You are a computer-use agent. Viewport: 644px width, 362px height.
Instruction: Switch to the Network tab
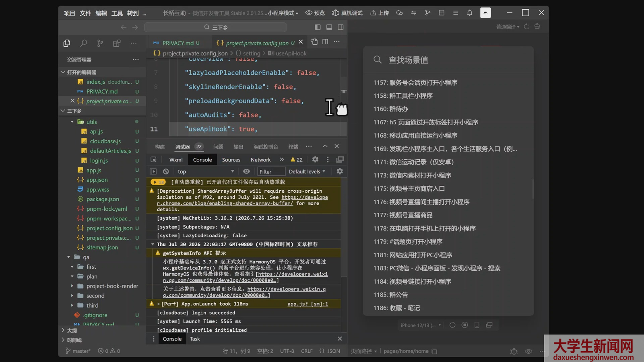pos(260,160)
